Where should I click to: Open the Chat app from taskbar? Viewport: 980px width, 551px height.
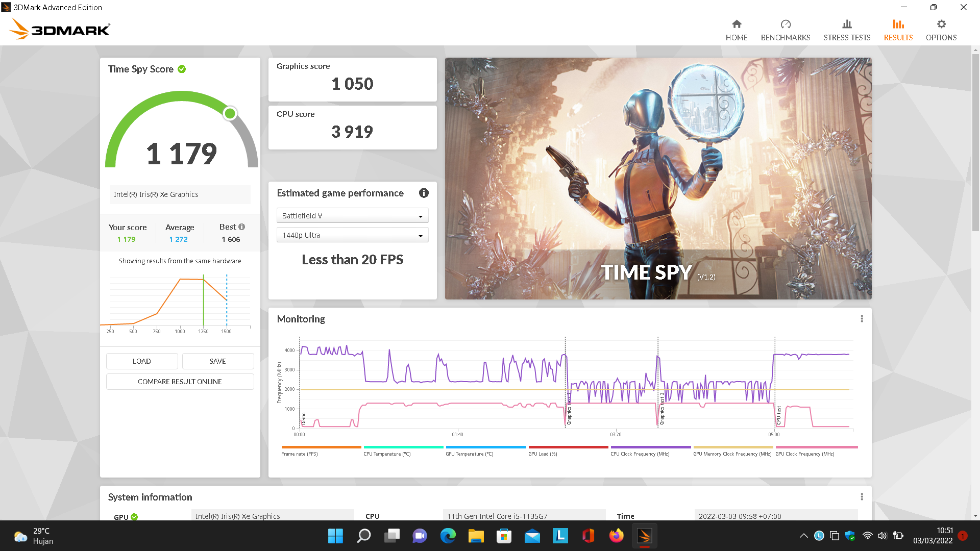(x=420, y=536)
